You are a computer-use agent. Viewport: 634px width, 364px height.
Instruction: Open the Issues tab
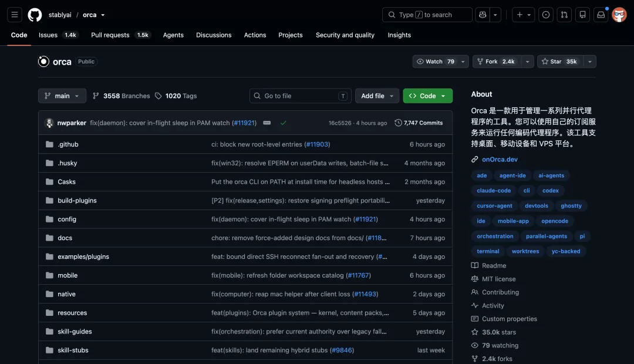58,35
